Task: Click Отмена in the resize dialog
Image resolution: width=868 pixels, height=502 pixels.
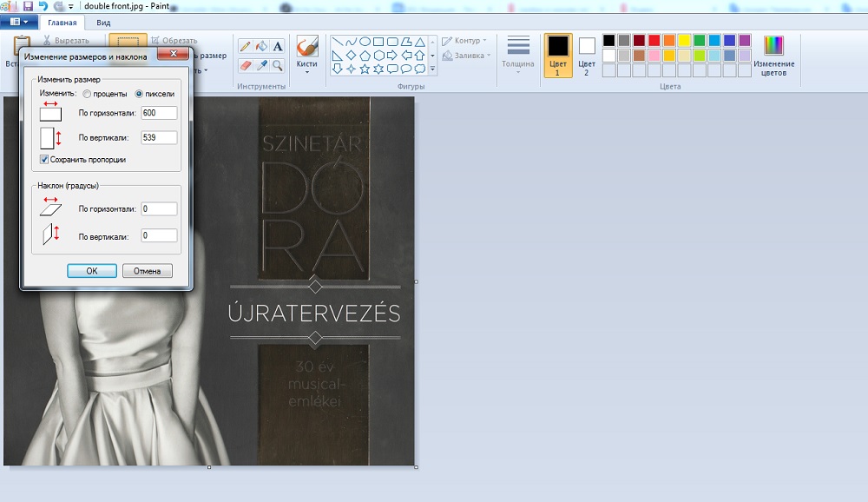Action: (x=148, y=271)
